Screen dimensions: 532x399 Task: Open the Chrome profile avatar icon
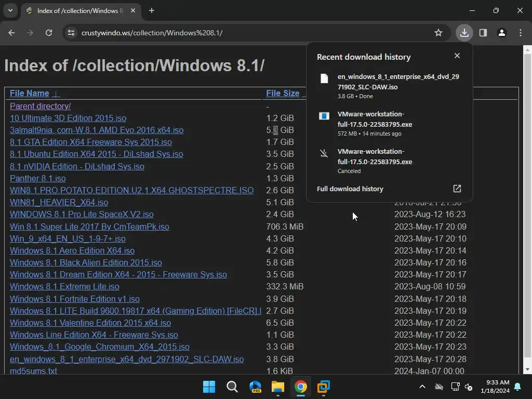[x=502, y=33]
